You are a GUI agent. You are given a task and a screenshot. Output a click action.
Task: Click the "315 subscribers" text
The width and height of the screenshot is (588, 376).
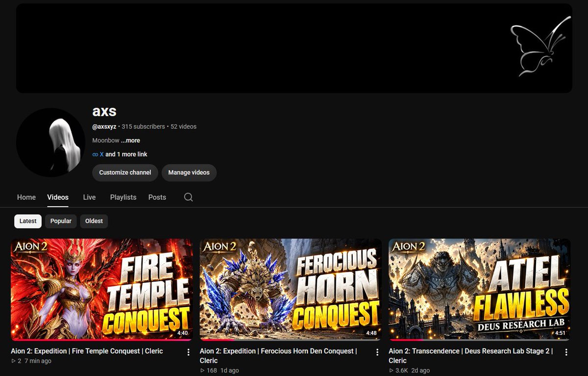(x=144, y=126)
